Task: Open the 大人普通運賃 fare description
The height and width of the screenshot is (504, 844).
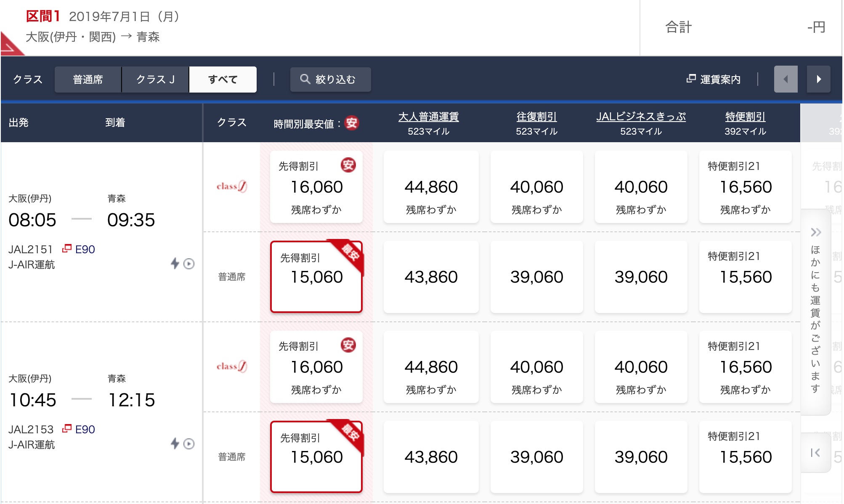Action: click(428, 117)
